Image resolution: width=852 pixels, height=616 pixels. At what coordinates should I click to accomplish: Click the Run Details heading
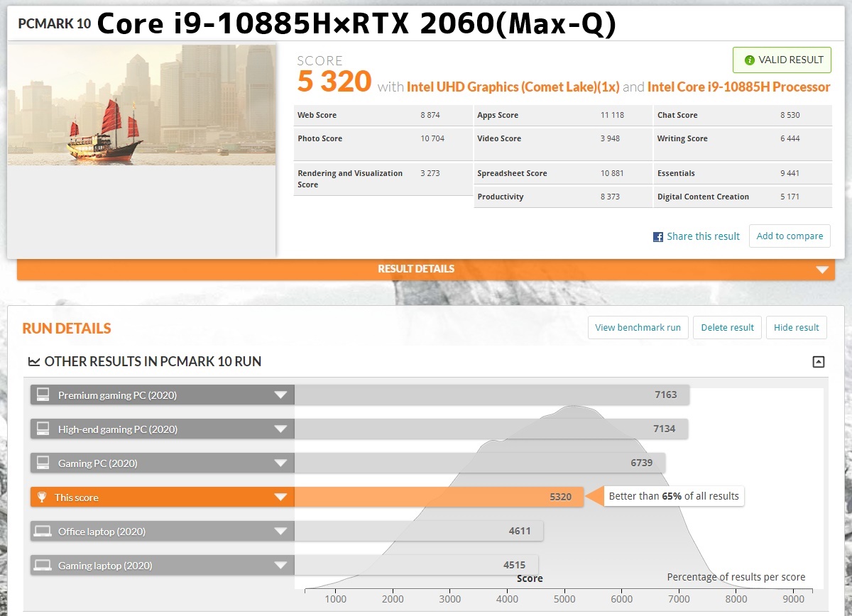(67, 329)
